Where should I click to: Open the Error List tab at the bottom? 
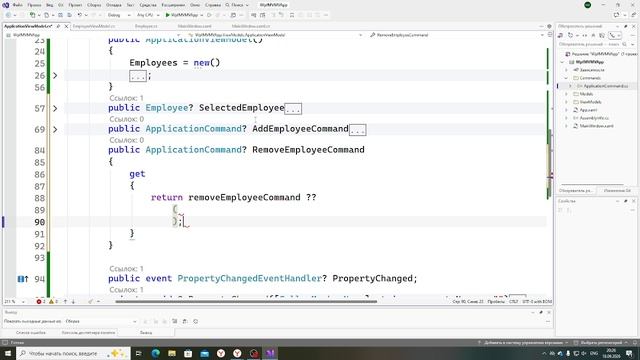coord(31,333)
